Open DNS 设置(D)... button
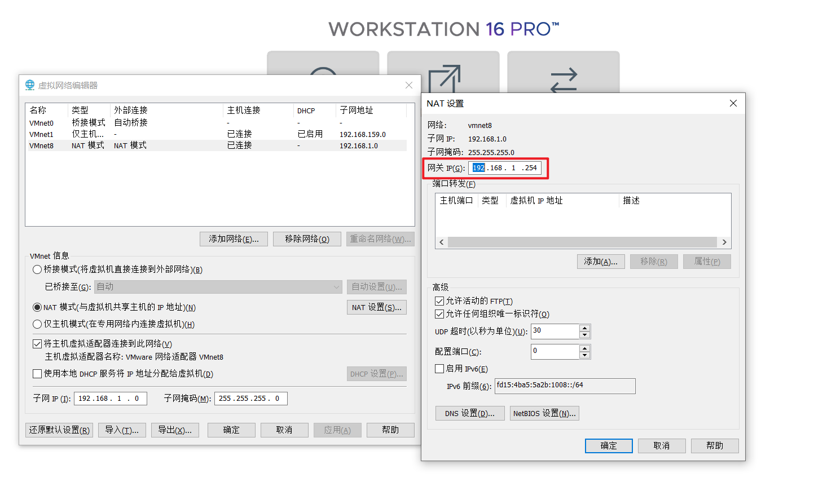The width and height of the screenshot is (814, 504). [x=470, y=413]
